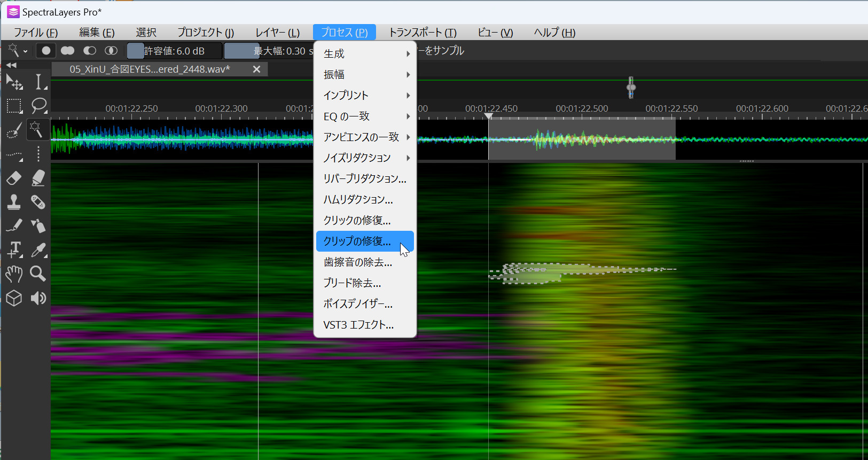Expand the ノイズリダクション submenu
868x460 pixels.
(x=365, y=158)
